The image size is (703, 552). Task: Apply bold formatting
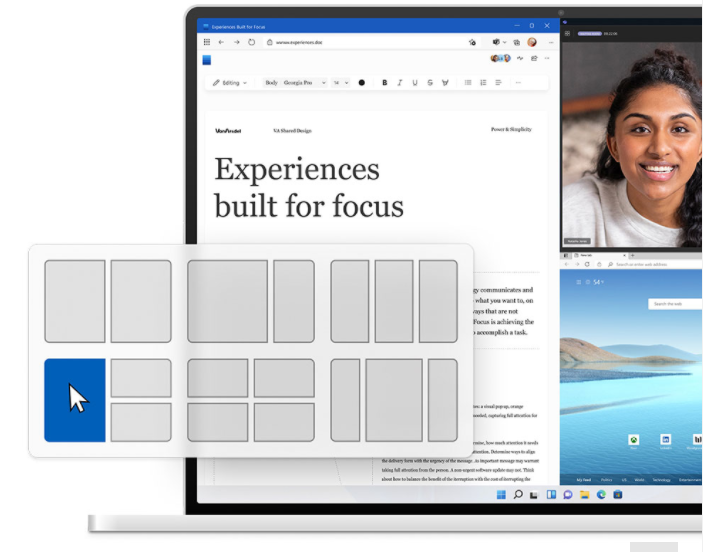[x=384, y=83]
